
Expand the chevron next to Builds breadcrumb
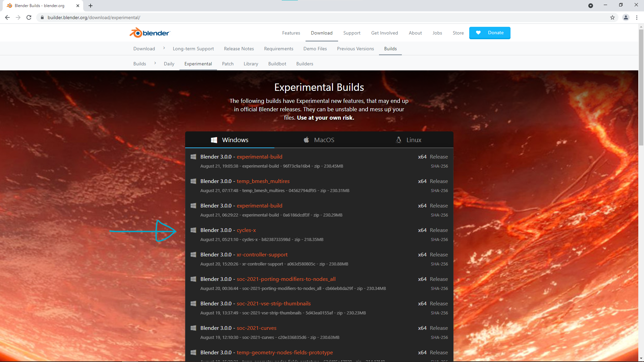[155, 63]
